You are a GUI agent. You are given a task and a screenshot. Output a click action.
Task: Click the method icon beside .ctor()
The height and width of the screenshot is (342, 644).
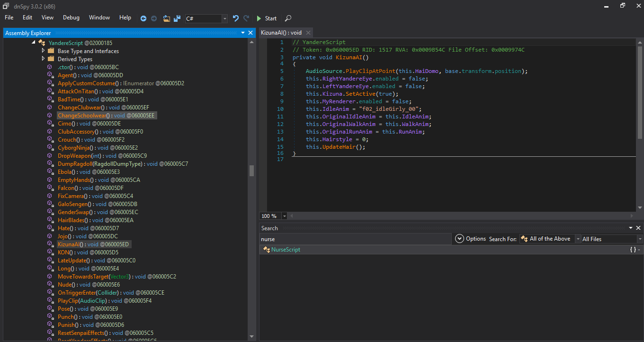[x=50, y=67]
